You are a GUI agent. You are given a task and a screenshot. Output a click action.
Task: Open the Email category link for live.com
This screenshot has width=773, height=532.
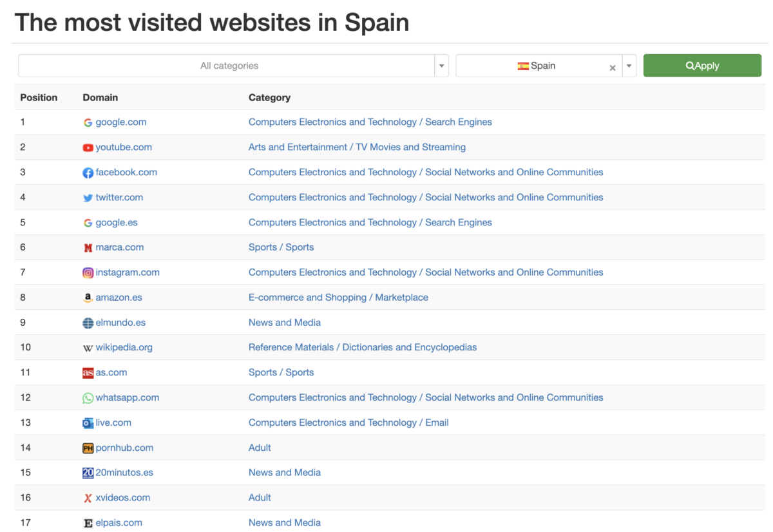348,423
